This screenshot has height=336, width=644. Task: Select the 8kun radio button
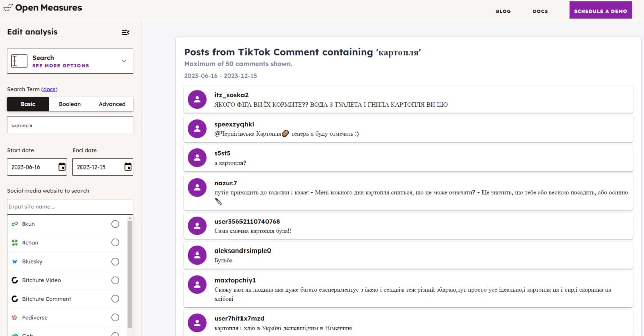pos(115,224)
